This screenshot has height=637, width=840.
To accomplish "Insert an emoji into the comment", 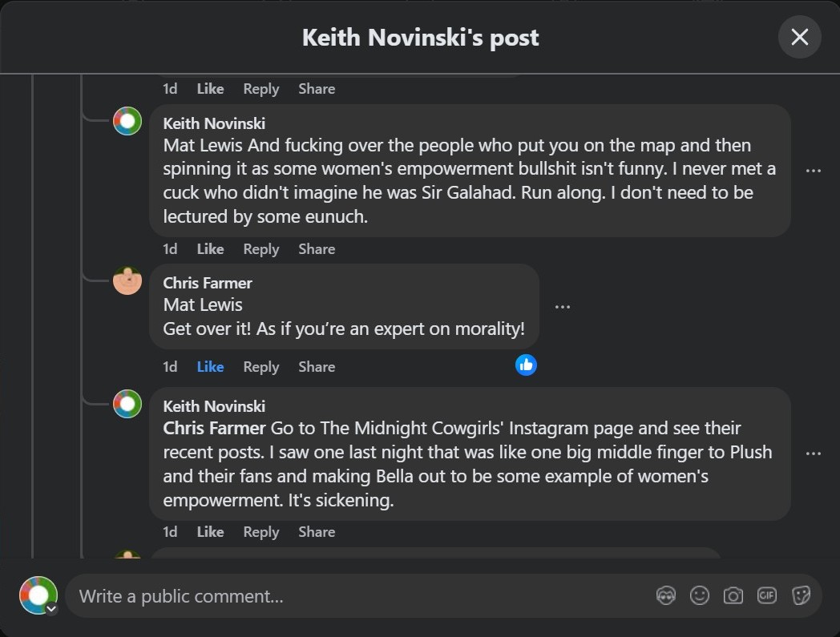I will pyautogui.click(x=700, y=596).
